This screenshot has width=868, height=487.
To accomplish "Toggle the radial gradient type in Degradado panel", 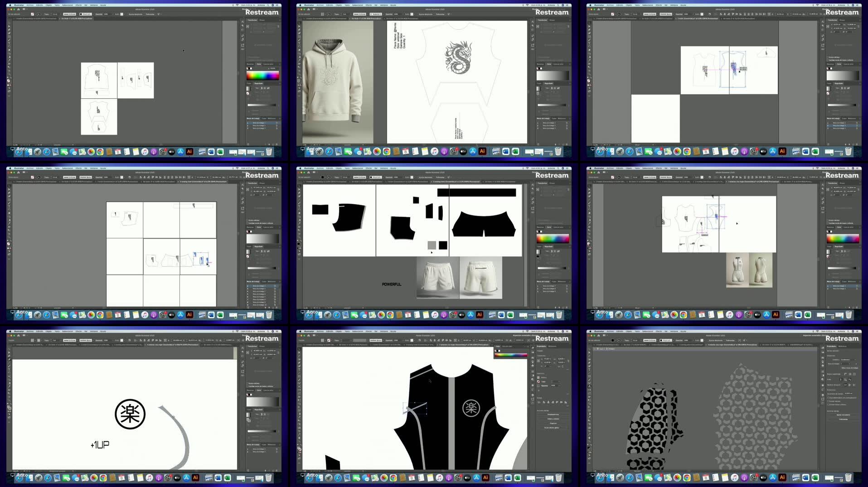I will click(265, 88).
